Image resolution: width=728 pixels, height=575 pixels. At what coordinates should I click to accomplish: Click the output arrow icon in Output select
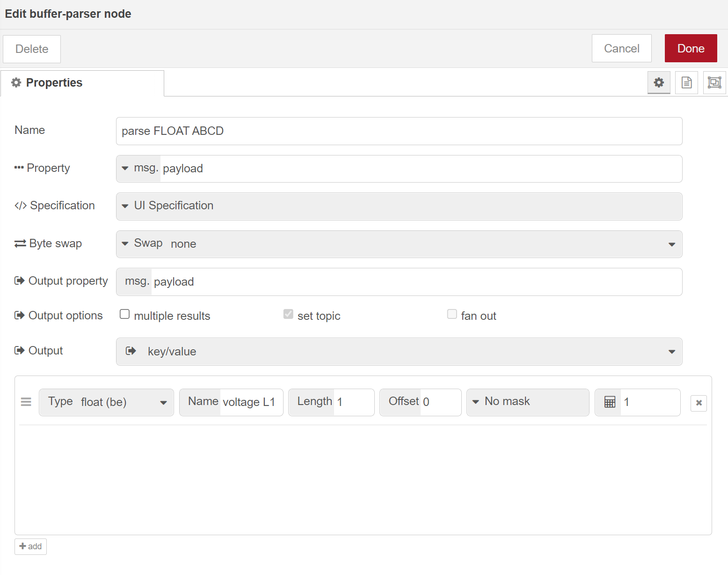131,351
